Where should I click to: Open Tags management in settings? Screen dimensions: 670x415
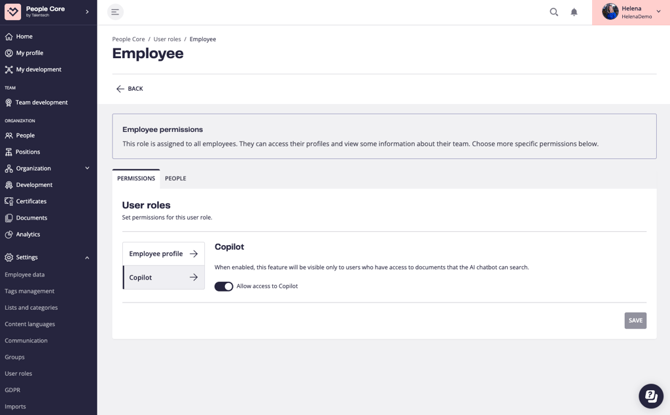coord(30,291)
